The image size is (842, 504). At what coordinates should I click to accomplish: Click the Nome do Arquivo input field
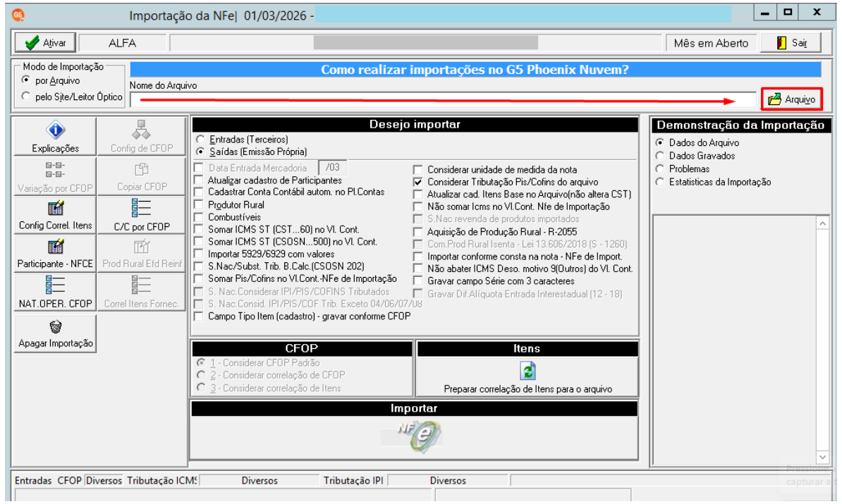click(x=442, y=100)
